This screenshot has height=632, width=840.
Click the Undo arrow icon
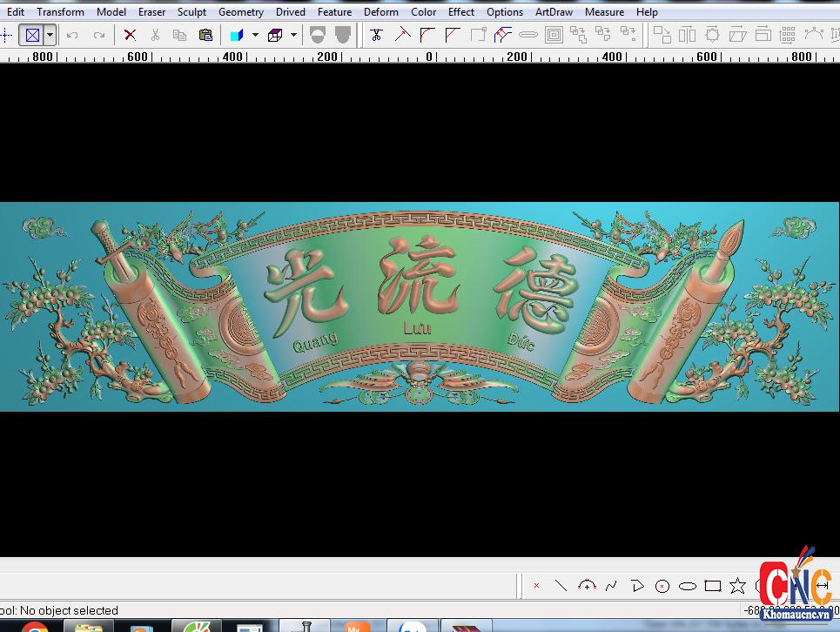click(72, 36)
